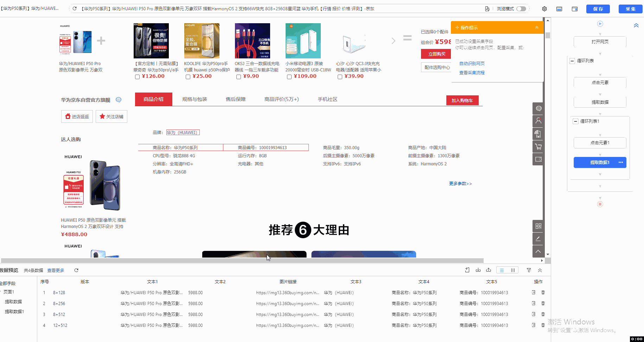Open the 更多参数>> link
The width and height of the screenshot is (644, 342).
click(x=460, y=183)
